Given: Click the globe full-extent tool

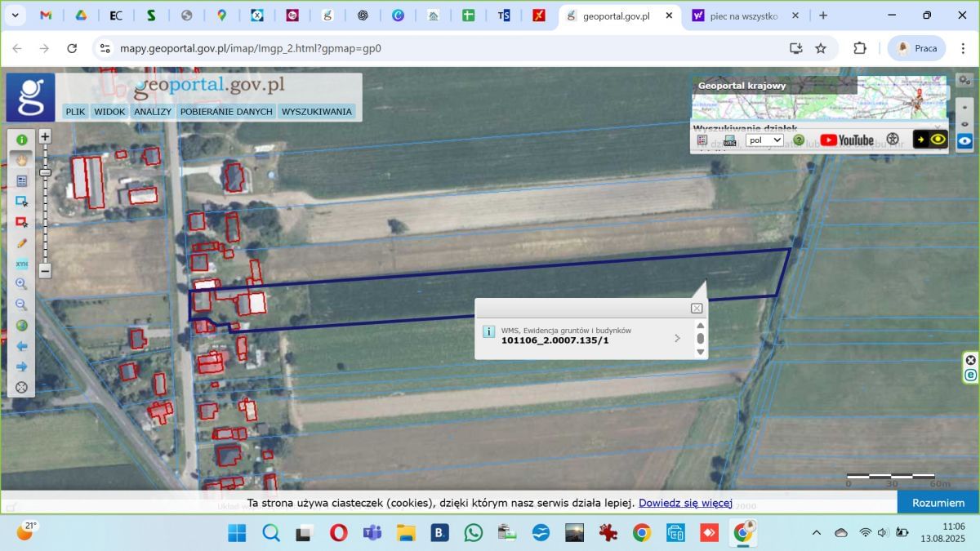Looking at the screenshot, I should [21, 326].
